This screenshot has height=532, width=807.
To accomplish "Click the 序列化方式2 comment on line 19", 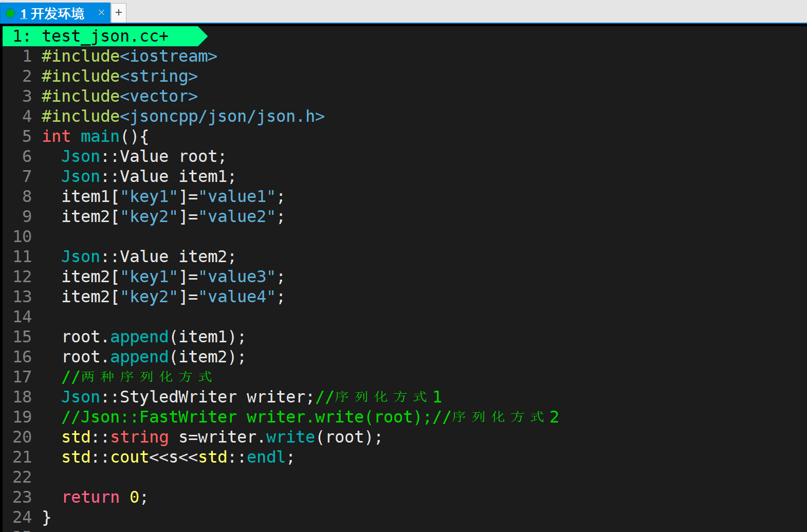I will pos(496,417).
